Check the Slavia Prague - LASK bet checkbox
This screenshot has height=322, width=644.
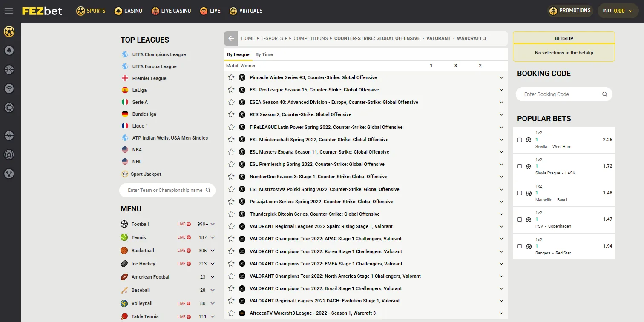[x=520, y=166]
